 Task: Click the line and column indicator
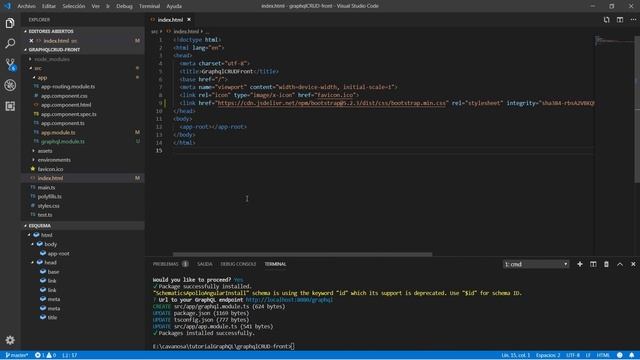516,355
